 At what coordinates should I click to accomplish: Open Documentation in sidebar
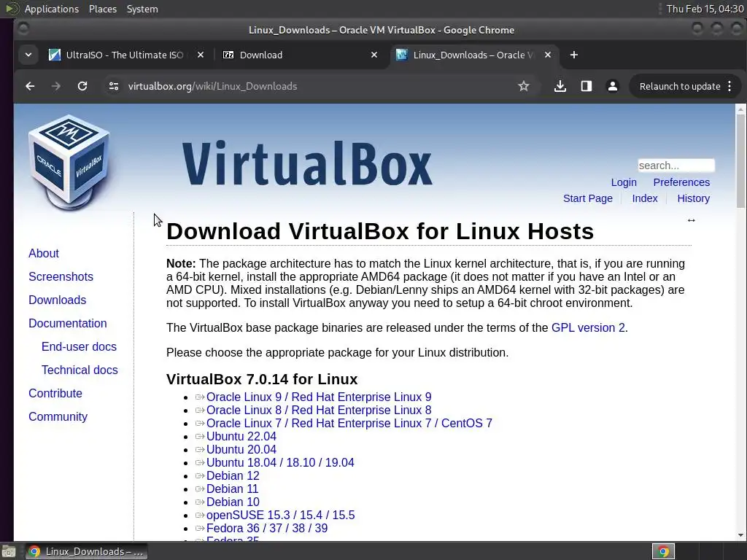67,323
